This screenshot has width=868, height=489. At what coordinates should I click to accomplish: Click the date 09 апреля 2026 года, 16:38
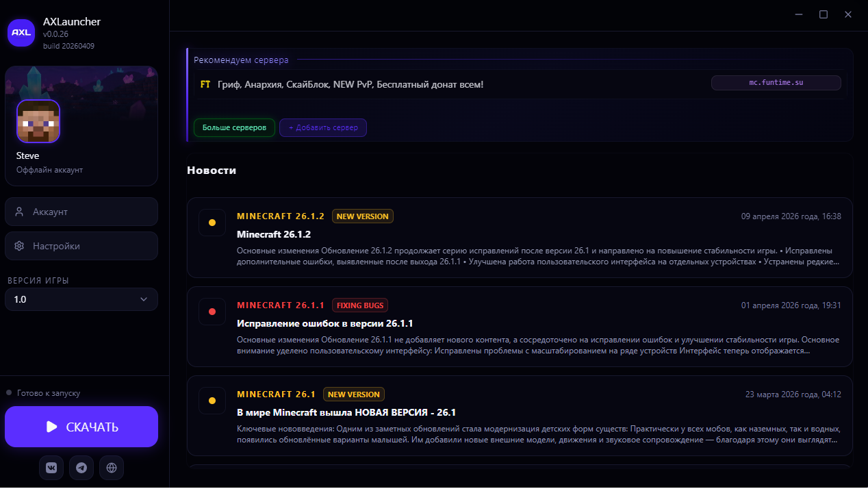point(791,216)
